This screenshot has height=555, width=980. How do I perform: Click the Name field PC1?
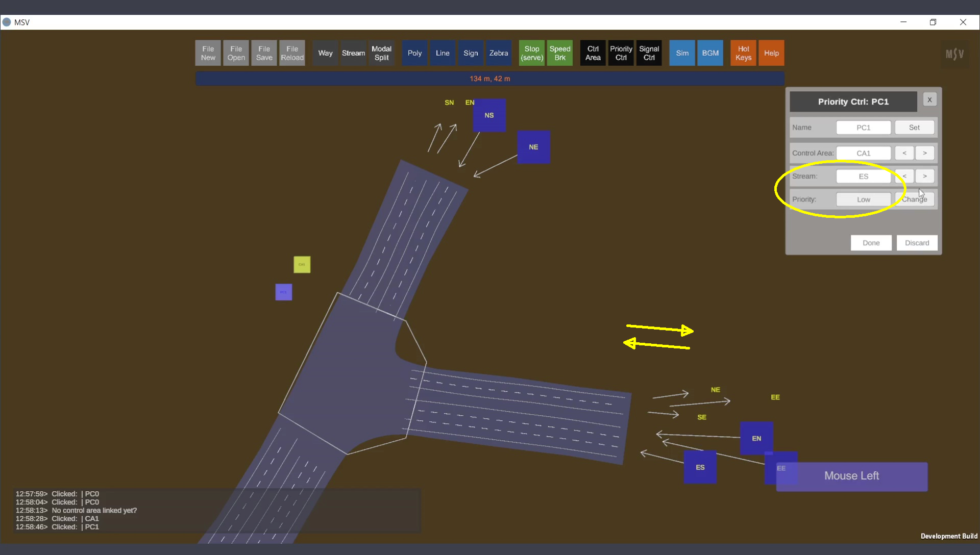point(863,128)
